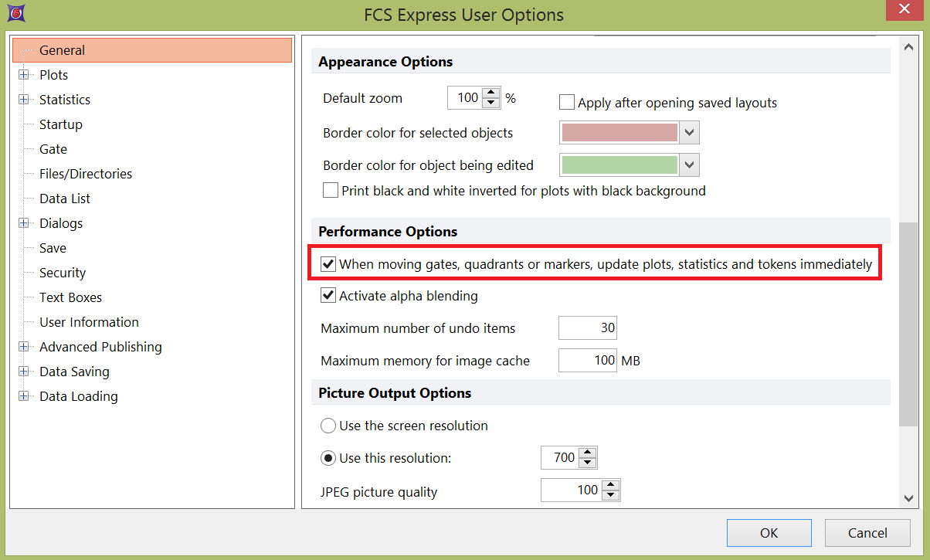The image size is (930, 560).
Task: Toggle update plots immediately when moving gates
Action: click(x=328, y=264)
